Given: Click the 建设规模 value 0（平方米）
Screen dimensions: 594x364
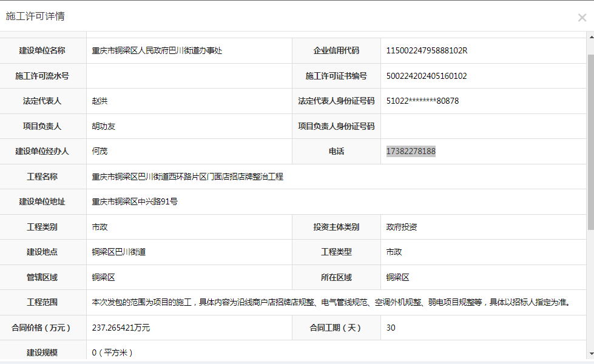Looking at the screenshot, I should (x=112, y=352).
